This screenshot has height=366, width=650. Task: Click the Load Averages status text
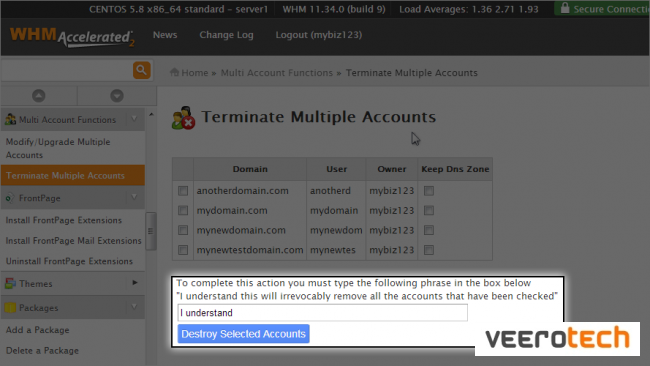coord(469,9)
